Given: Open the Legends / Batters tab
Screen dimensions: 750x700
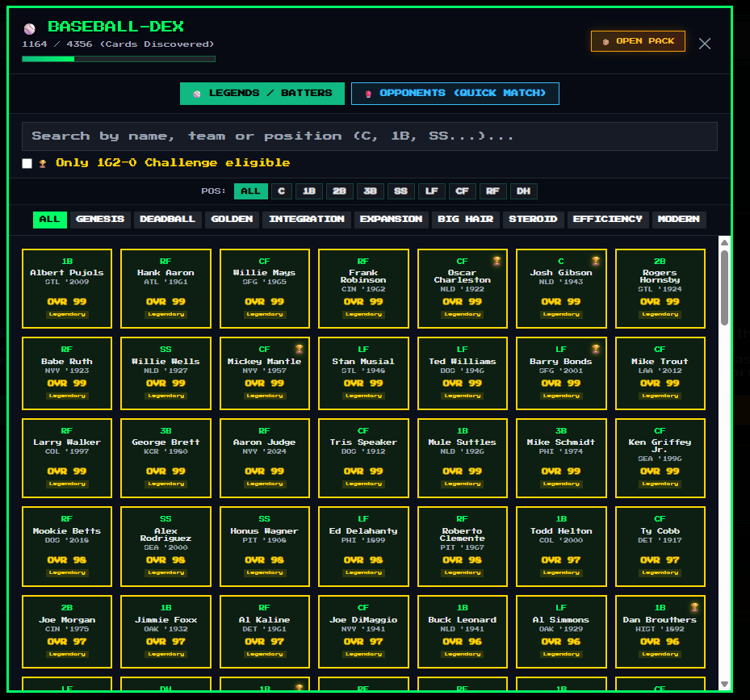Looking at the screenshot, I should pyautogui.click(x=262, y=94).
